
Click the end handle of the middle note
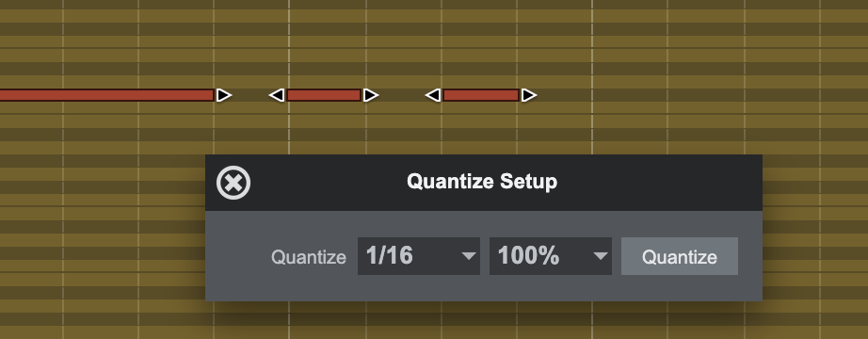(370, 95)
